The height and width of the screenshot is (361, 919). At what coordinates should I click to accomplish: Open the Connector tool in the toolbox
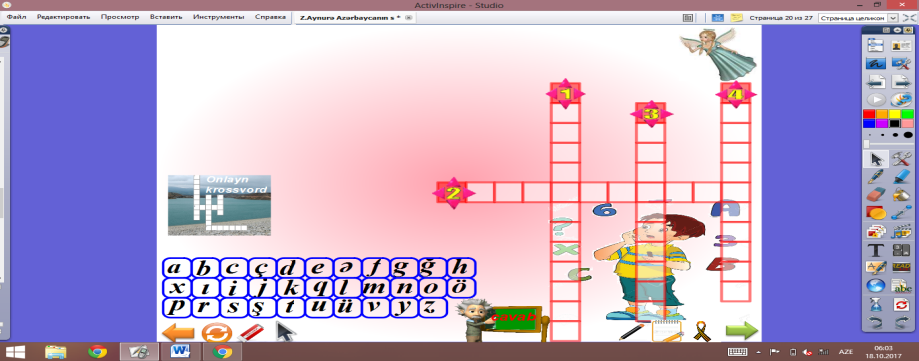pos(900,213)
